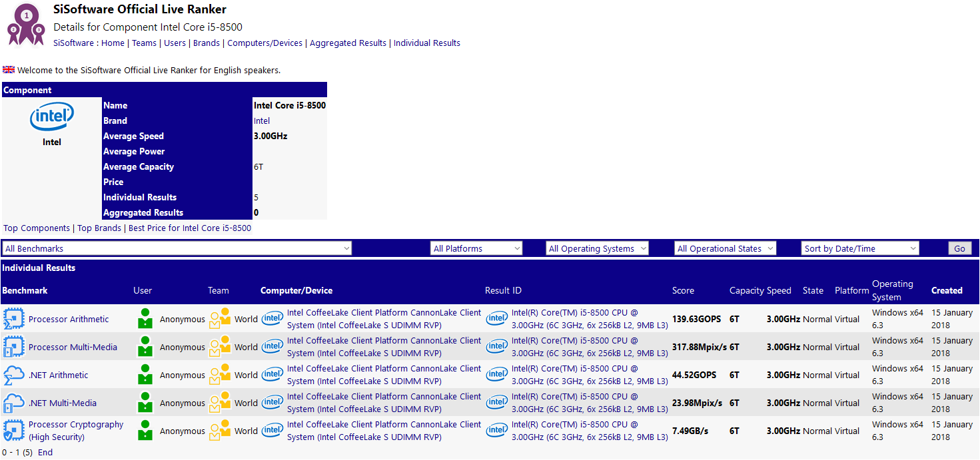Image resolution: width=980 pixels, height=460 pixels.
Task: Open Best Price for Intel Core i5-8500
Action: pos(190,228)
